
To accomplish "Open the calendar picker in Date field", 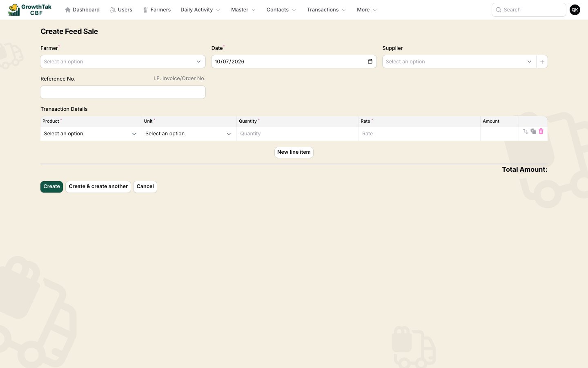I will click(x=370, y=62).
